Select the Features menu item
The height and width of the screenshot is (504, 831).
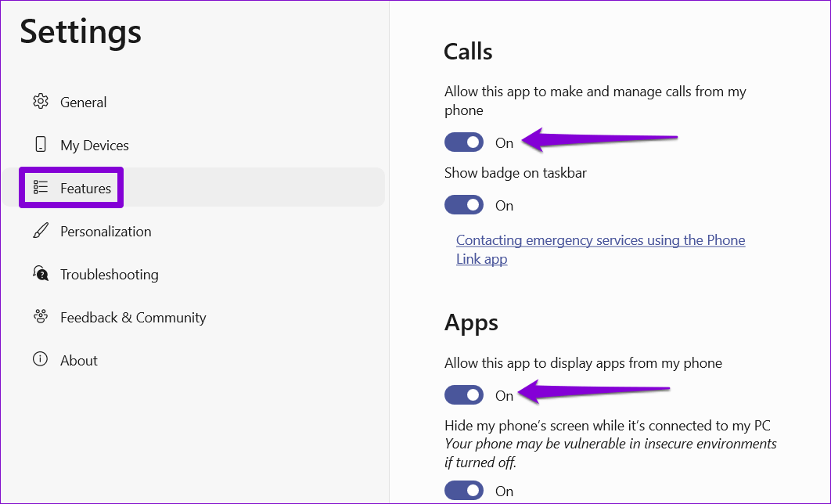pyautogui.click(x=193, y=188)
